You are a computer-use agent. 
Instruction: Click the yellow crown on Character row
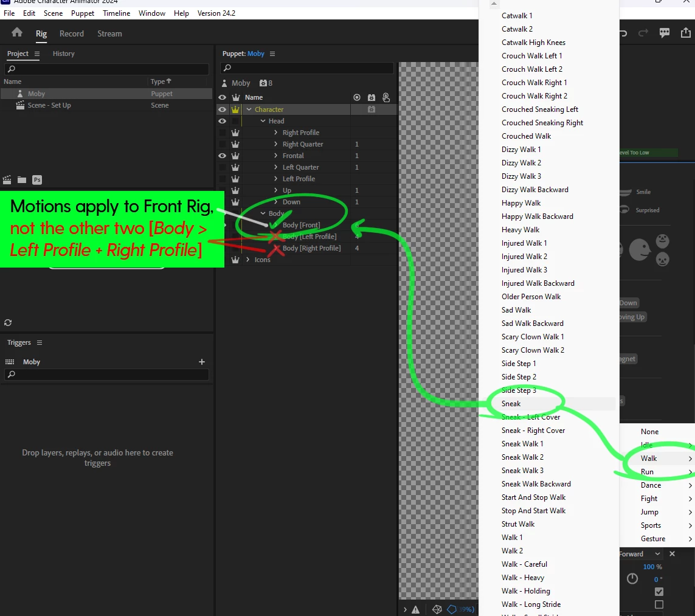[x=235, y=109]
